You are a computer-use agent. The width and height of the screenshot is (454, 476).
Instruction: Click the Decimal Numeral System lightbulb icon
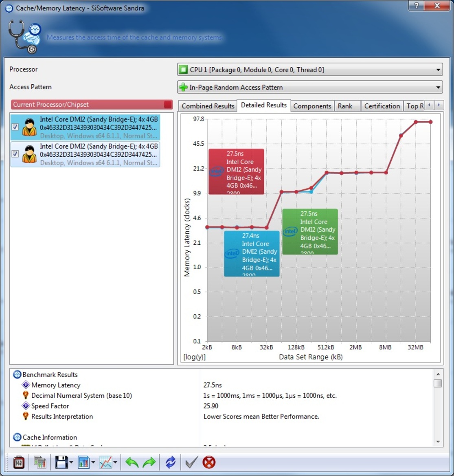click(26, 395)
